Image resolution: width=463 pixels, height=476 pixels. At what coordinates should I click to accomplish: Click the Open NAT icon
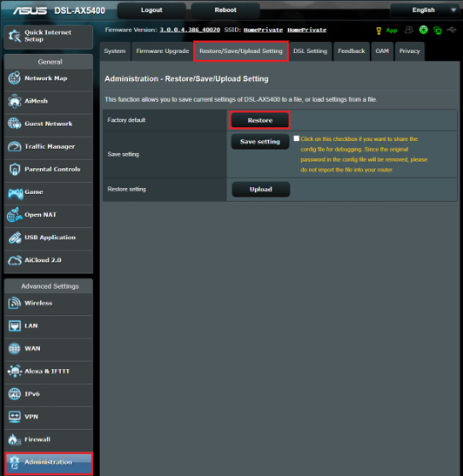coord(14,215)
